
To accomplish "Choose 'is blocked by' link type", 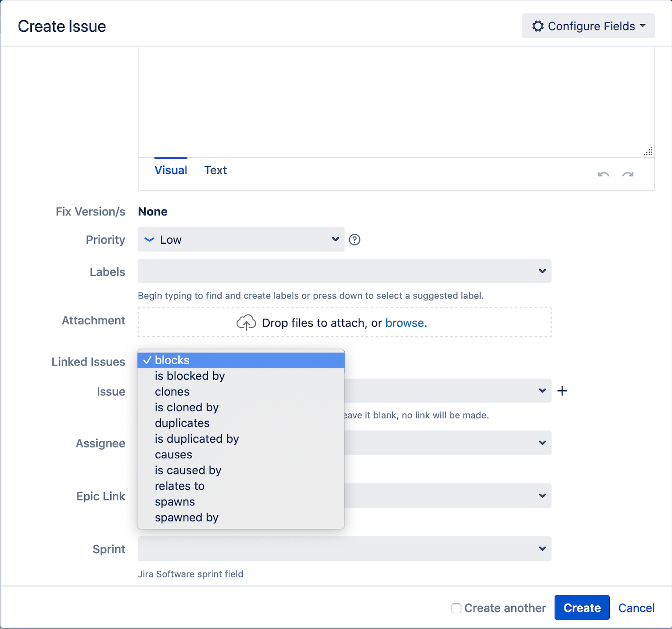I will (190, 376).
